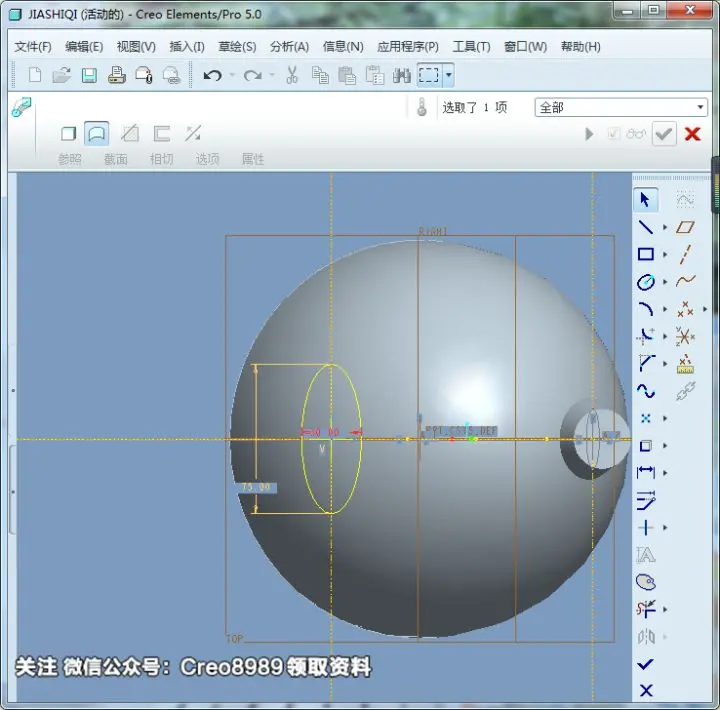Cancel sketch with blue X
The width and height of the screenshot is (720, 710).
[646, 690]
